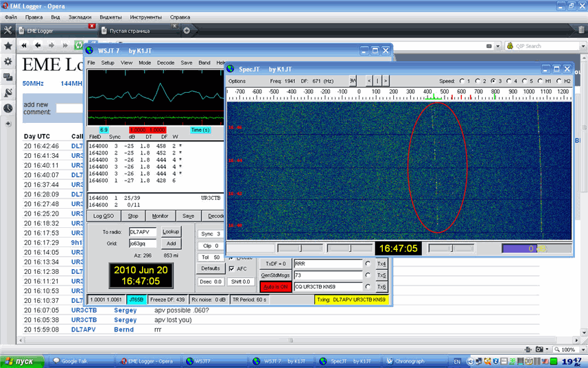The height and width of the screenshot is (368, 588).
Task: Select SpecJT speed 3 radio
Action: (x=493, y=81)
